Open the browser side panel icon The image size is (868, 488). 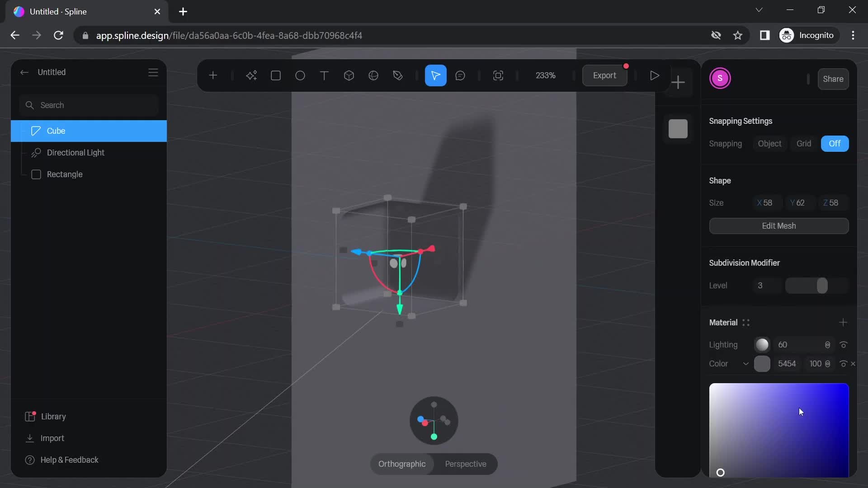tap(764, 35)
